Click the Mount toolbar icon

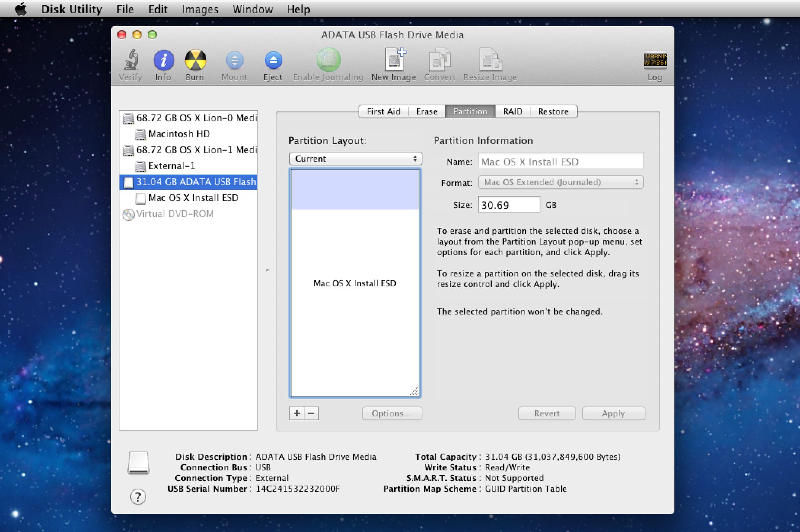[234, 60]
